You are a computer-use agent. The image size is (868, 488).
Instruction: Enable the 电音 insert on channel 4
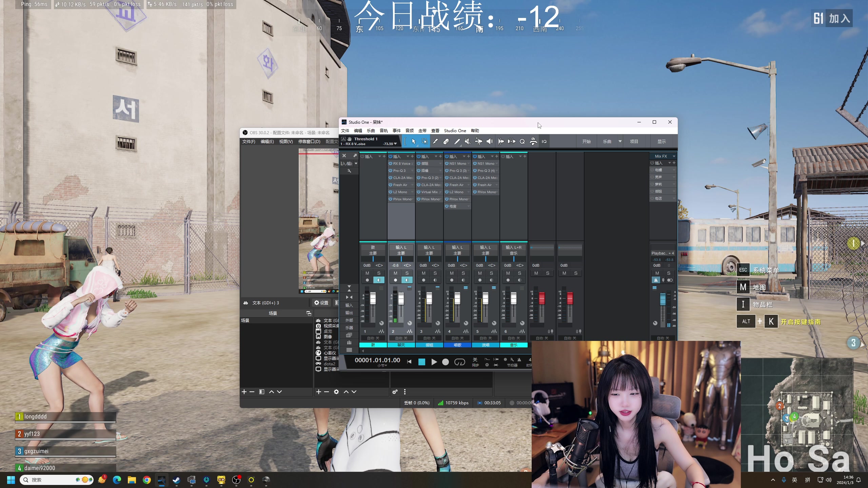(447, 206)
